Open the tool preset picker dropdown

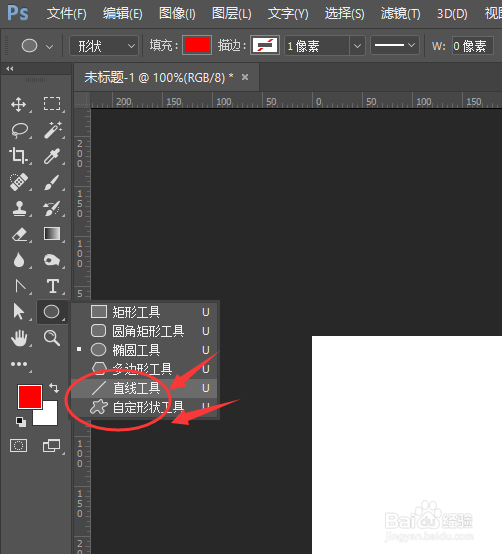click(x=49, y=46)
